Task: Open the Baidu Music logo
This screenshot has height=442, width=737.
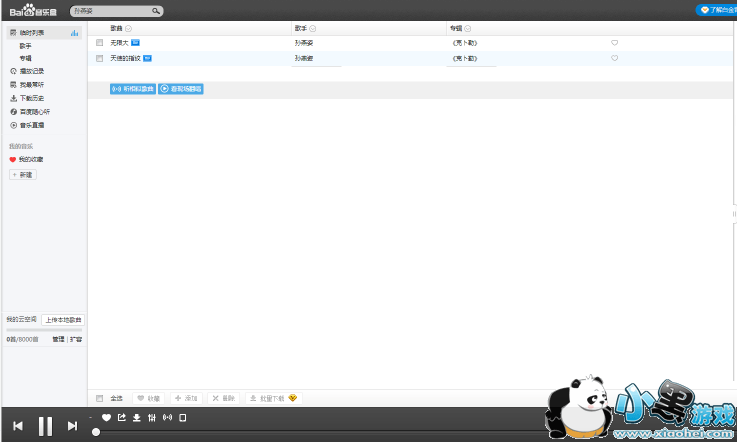Action: 33,10
